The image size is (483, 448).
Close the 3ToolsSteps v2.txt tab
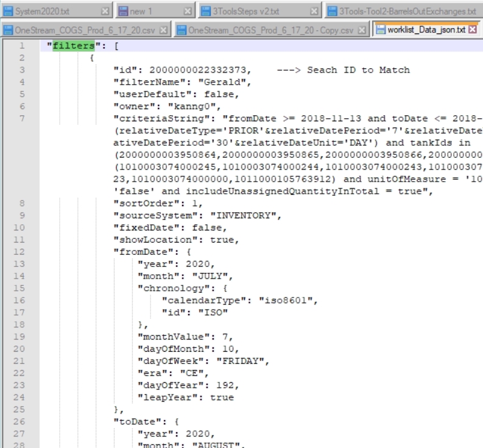314,12
